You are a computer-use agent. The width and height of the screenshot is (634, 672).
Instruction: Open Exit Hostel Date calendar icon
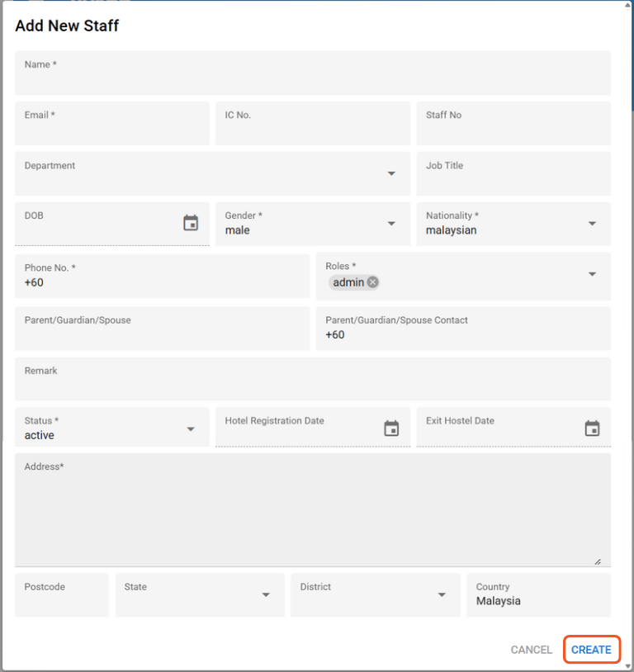[592, 428]
